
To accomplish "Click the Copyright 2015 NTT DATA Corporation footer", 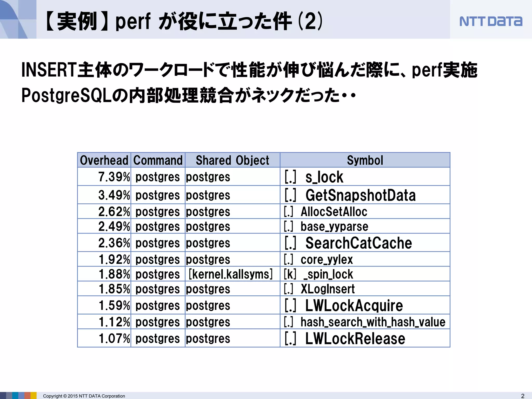I will 84,396.
